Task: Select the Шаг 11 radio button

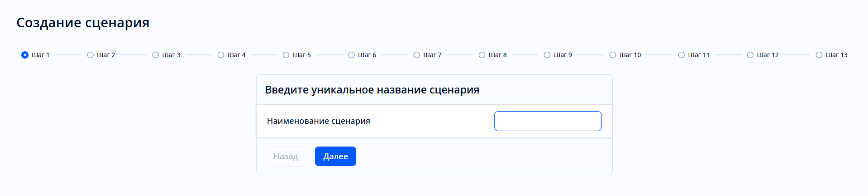Action: coord(682,55)
